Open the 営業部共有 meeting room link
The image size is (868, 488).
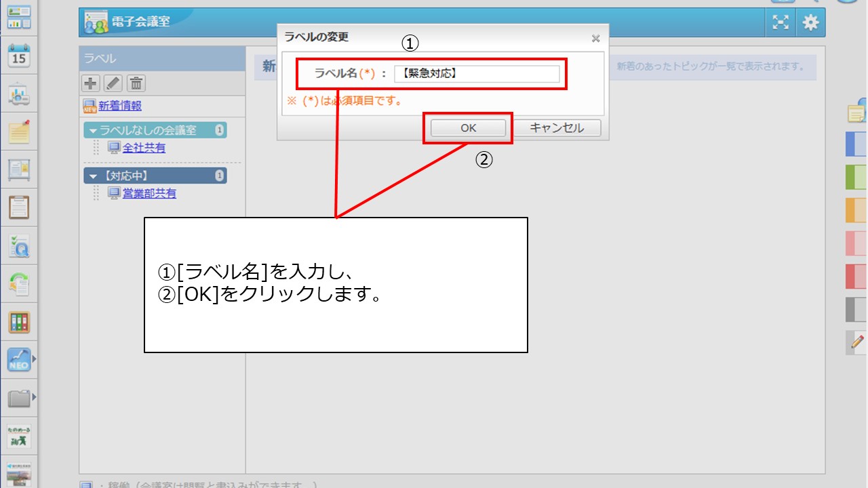click(x=149, y=194)
